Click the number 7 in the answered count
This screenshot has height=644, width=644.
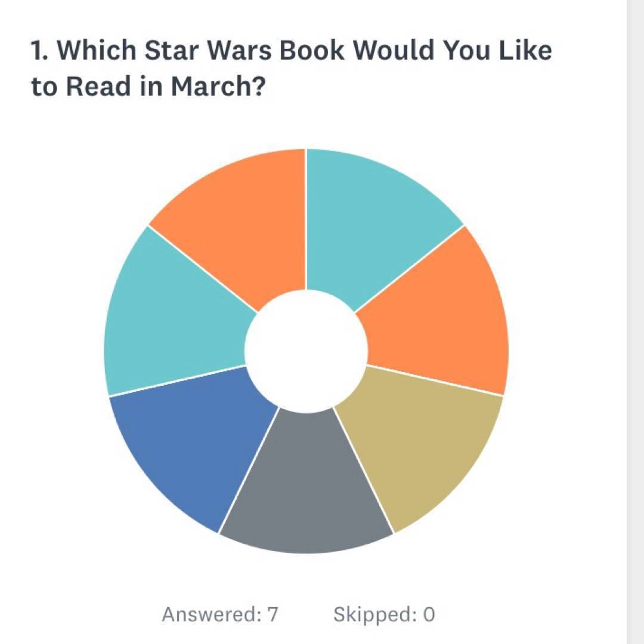[x=273, y=614]
